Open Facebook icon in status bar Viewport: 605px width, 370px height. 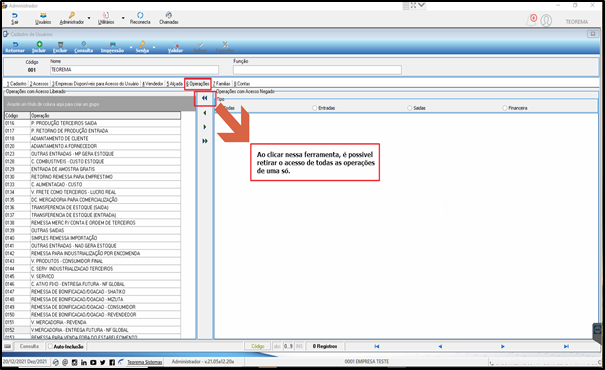coord(112,362)
